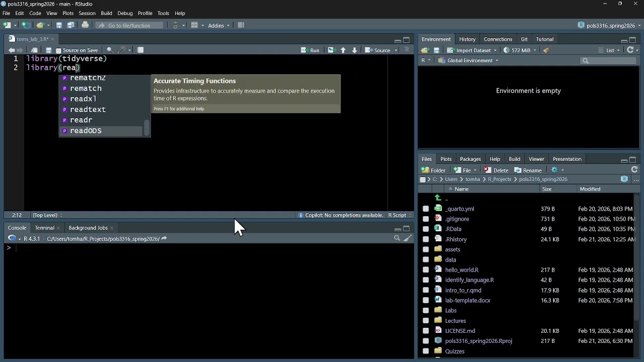
Task: Refresh the Environment pane
Action: [x=630, y=50]
